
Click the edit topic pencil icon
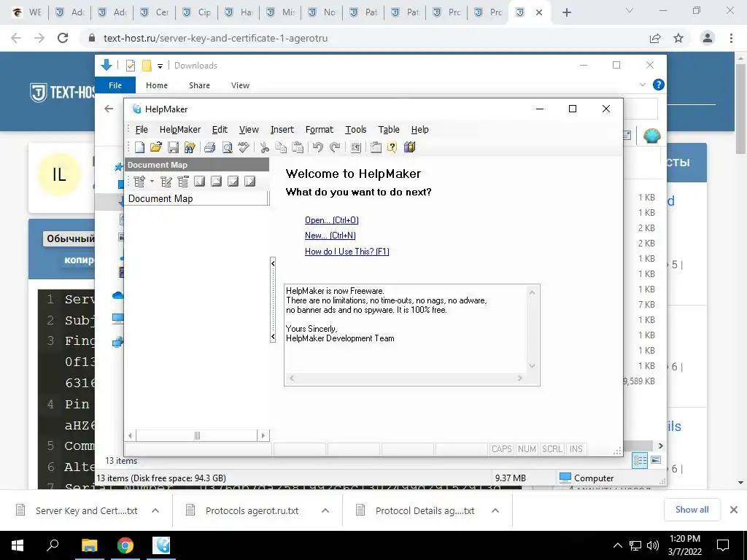click(x=166, y=182)
